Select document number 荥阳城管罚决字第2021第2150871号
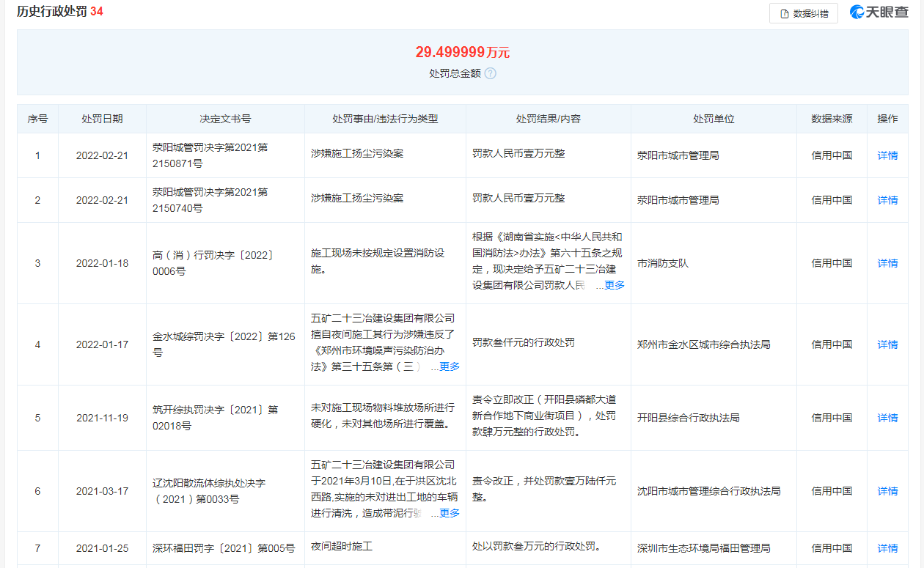 210,155
